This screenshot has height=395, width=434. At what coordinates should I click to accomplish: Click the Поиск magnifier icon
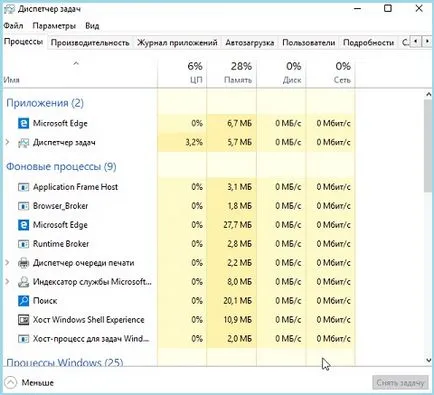(23, 301)
